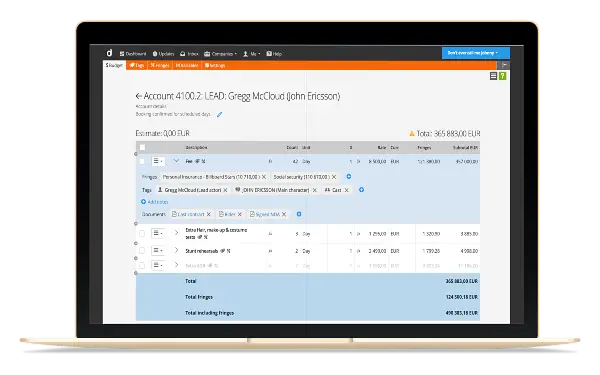600x375 pixels.
Task: Toggle the select-all checkbox in table header
Action: tap(142, 147)
